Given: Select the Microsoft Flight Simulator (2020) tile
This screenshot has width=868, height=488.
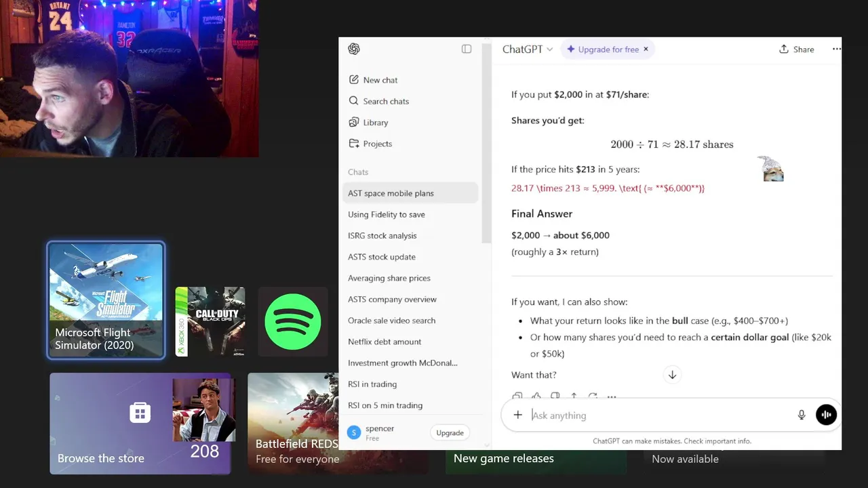Looking at the screenshot, I should pos(106,300).
